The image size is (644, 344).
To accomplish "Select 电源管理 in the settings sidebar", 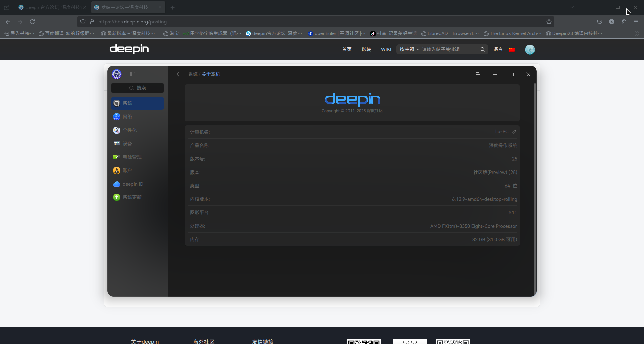I will click(x=138, y=157).
